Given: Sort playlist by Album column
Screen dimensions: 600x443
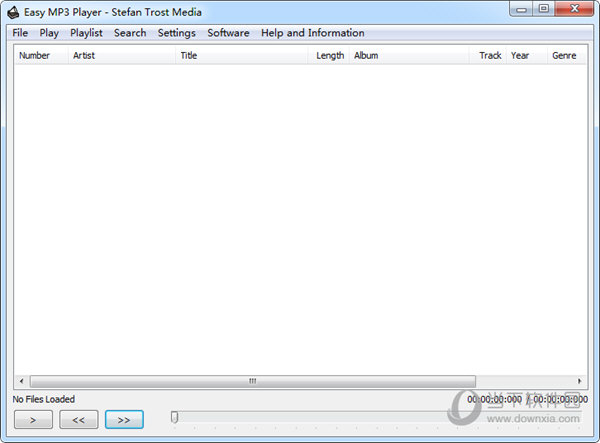Looking at the screenshot, I should pyautogui.click(x=409, y=55).
